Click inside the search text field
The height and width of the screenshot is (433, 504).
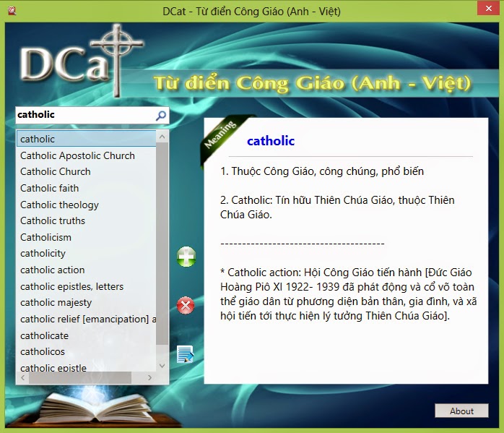tap(83, 115)
